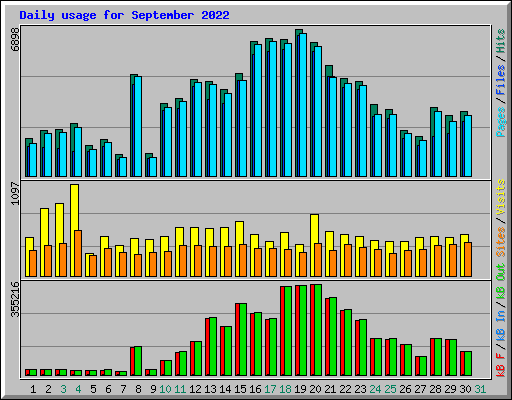Viewport: 512px width, 400px height.
Task: Click day 1 on the x-axis
Action: pyautogui.click(x=33, y=389)
